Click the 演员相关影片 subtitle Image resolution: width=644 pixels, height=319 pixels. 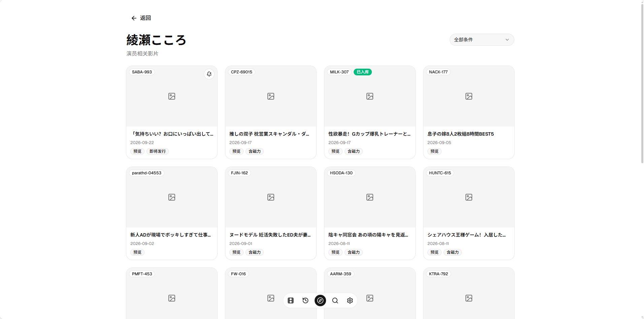(142, 54)
